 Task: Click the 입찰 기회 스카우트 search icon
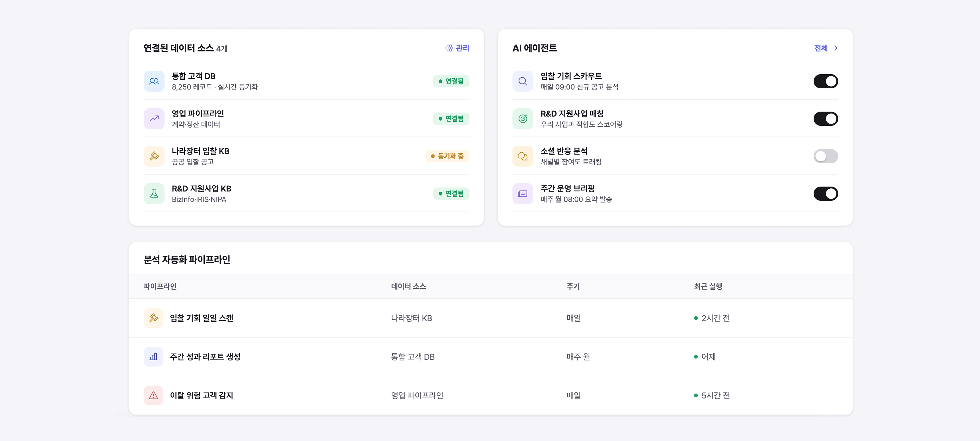(523, 81)
